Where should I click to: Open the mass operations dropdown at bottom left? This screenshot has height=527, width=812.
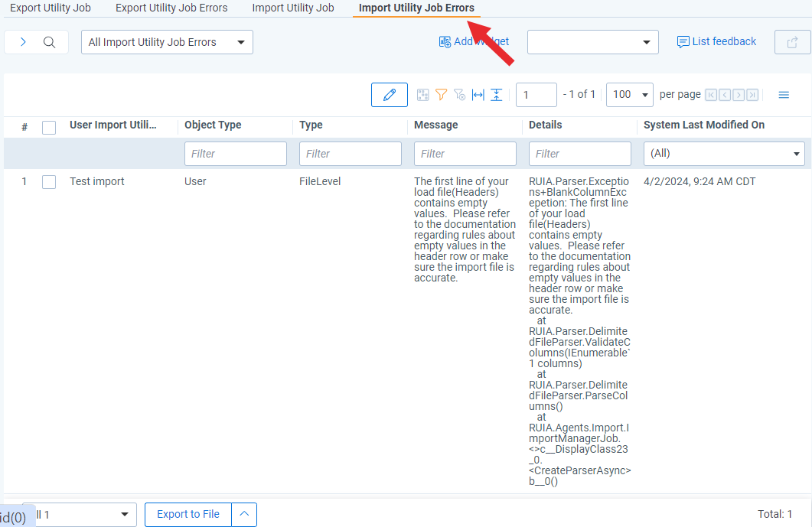click(x=80, y=515)
